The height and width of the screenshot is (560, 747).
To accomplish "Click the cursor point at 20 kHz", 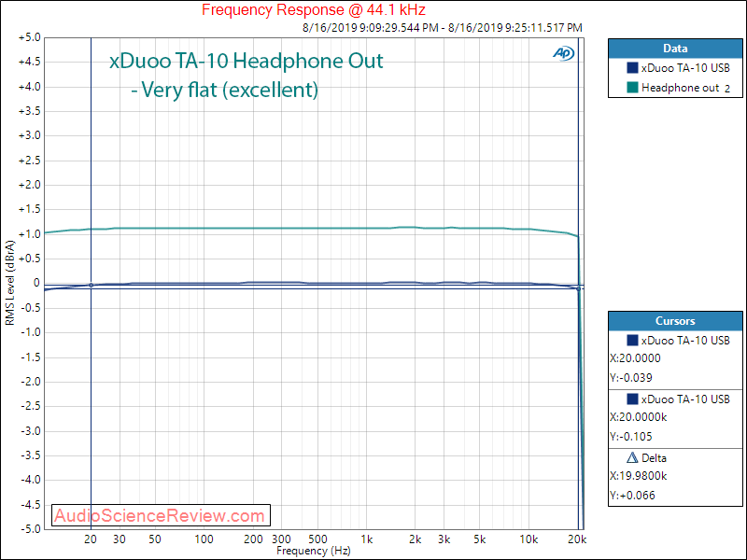I will point(578,288).
